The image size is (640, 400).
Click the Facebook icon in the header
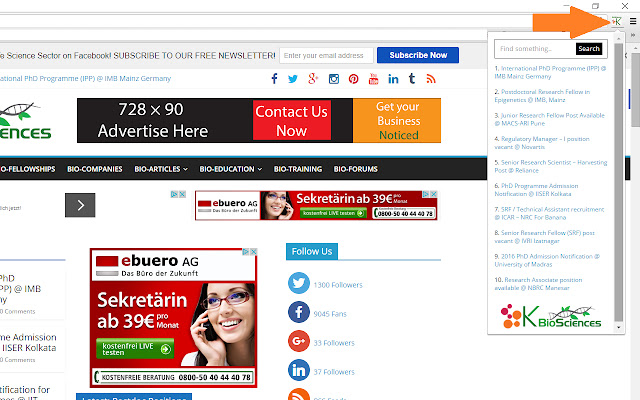[274, 79]
